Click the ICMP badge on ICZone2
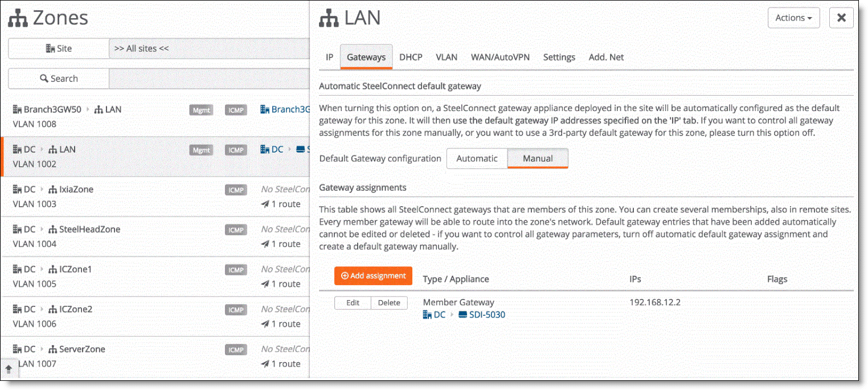The height and width of the screenshot is (390, 868). coord(236,309)
